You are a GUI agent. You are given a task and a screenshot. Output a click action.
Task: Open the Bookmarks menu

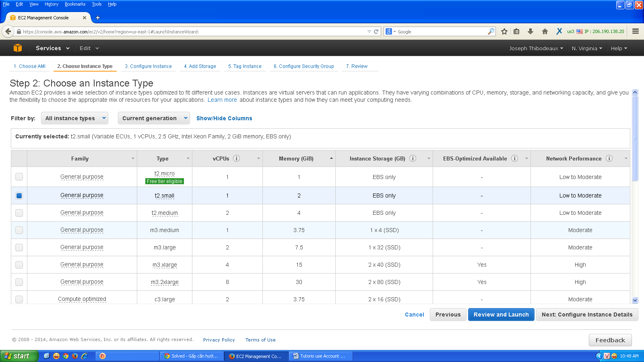(x=75, y=4)
